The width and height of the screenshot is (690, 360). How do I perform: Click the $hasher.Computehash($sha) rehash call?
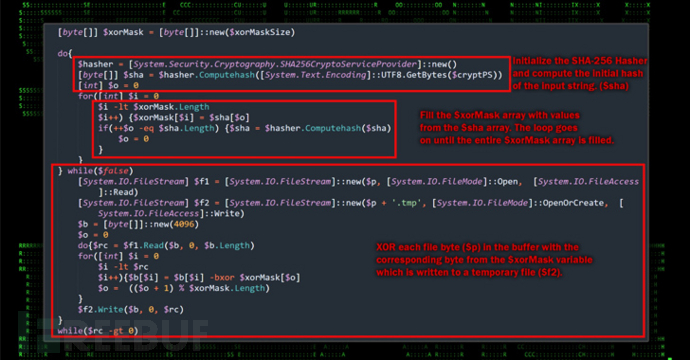[328, 128]
